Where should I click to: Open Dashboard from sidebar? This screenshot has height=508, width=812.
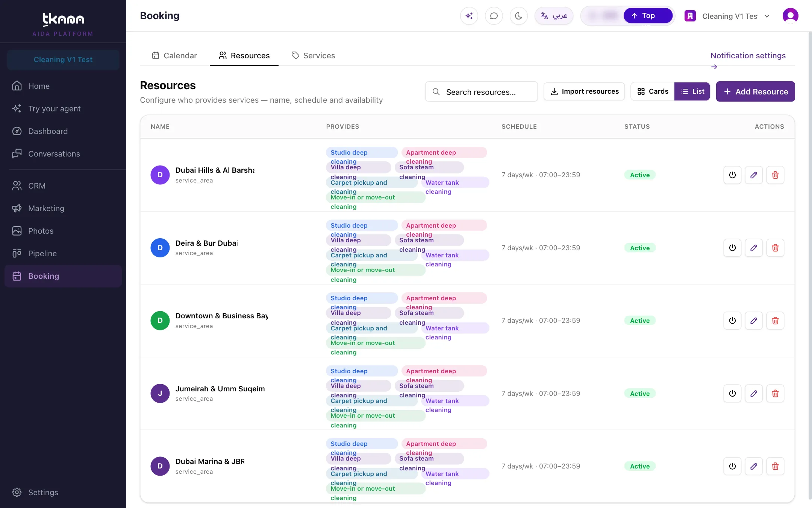(63, 131)
